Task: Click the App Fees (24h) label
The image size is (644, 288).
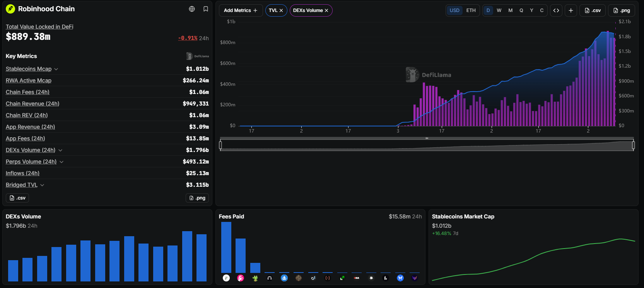Action: [25, 138]
